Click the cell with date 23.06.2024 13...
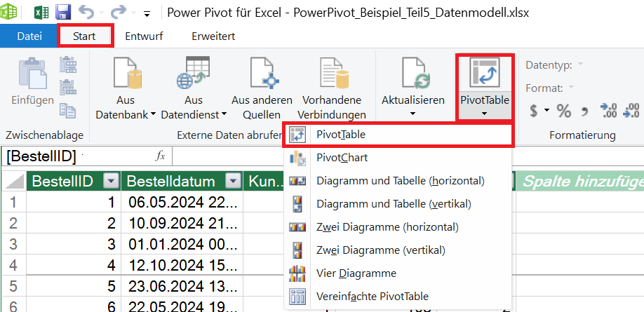 [x=182, y=286]
